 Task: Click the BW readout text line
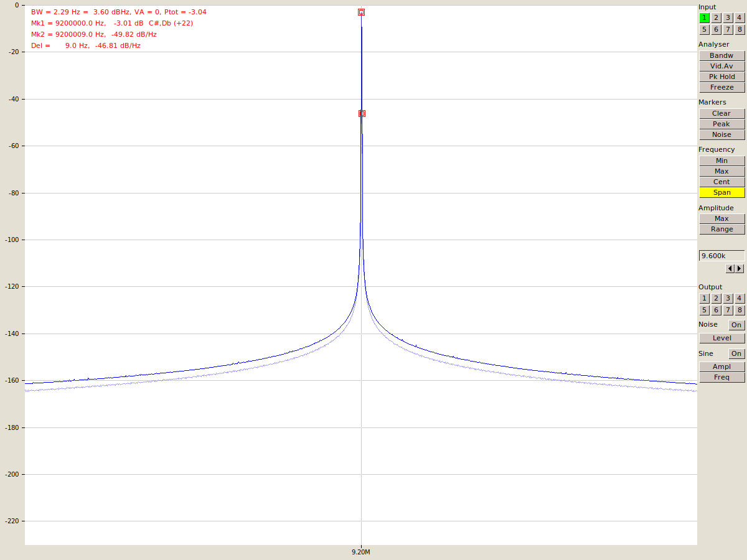click(119, 12)
